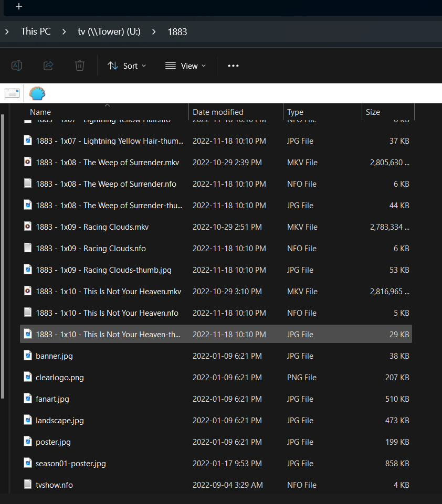Click the Delete trash icon
The width and height of the screenshot is (442, 504).
pyautogui.click(x=80, y=66)
